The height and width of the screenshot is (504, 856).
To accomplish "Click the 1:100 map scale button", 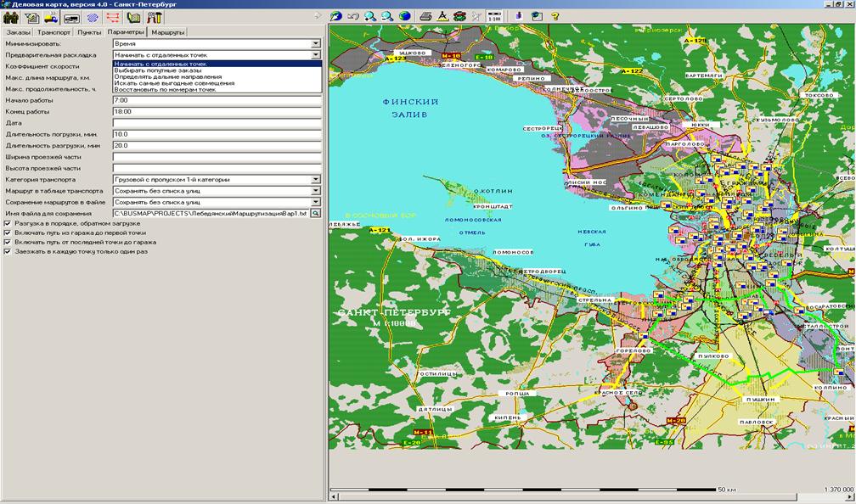I will (x=495, y=16).
